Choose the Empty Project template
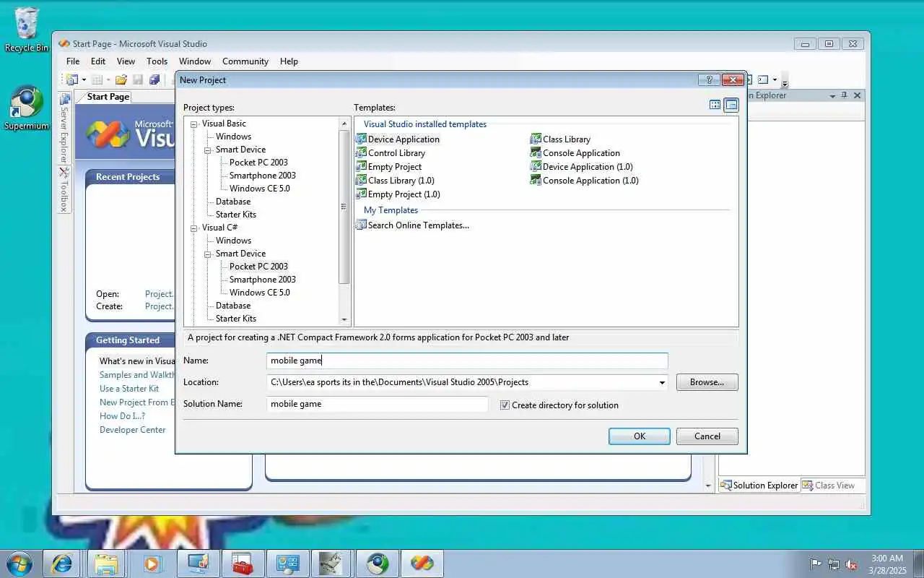The height and width of the screenshot is (578, 924). coord(388,167)
